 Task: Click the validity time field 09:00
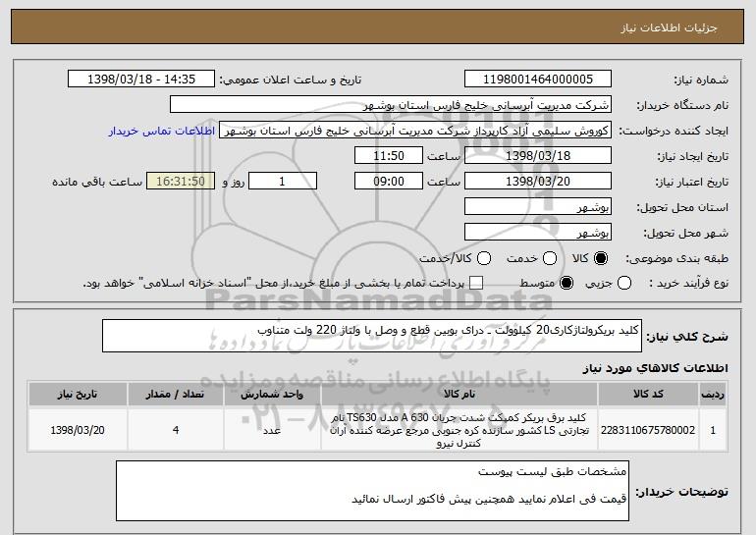[389, 182]
